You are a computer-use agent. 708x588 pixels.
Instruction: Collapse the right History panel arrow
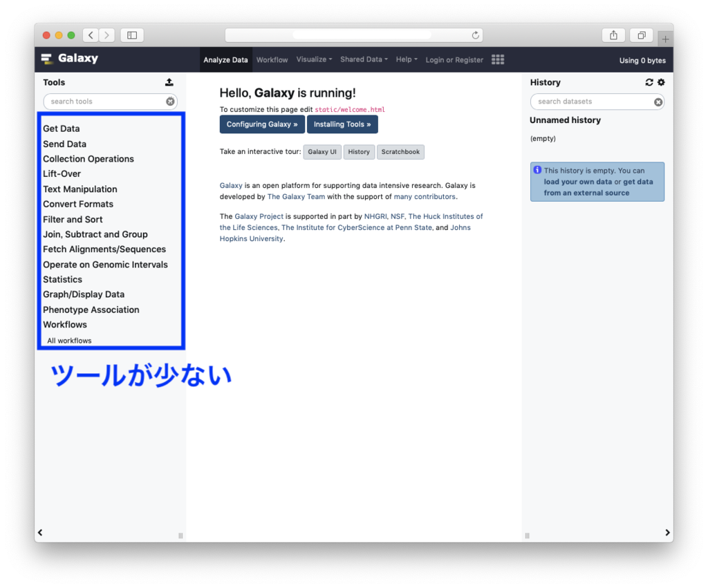tap(667, 532)
